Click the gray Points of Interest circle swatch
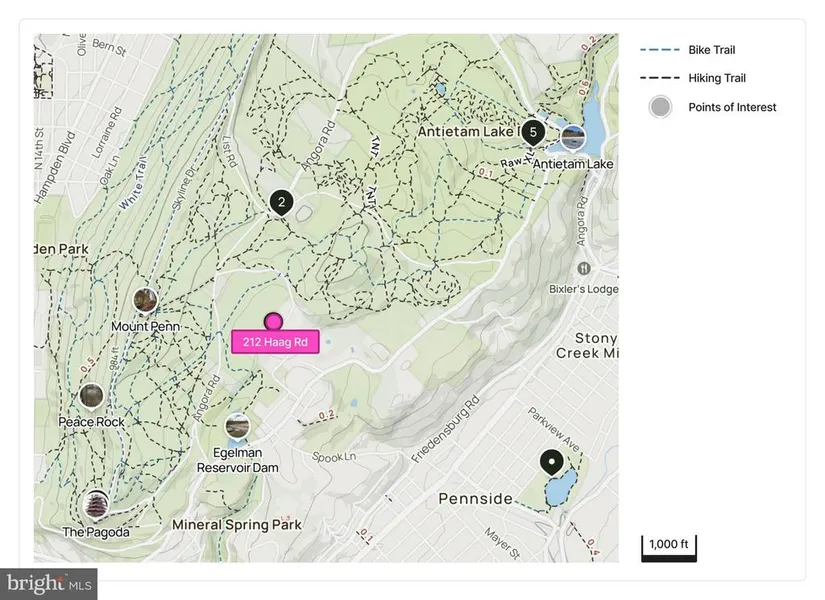Screen dimensions: 825x600 pyautogui.click(x=660, y=107)
